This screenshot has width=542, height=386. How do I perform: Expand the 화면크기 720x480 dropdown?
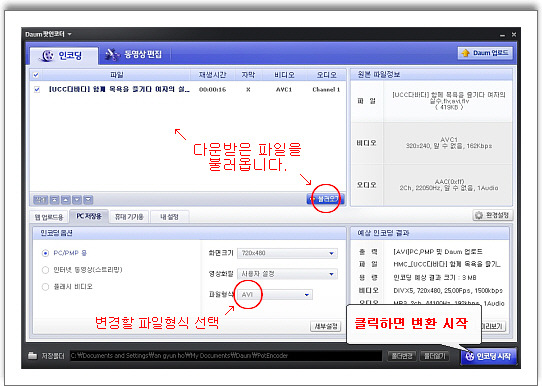click(x=287, y=253)
